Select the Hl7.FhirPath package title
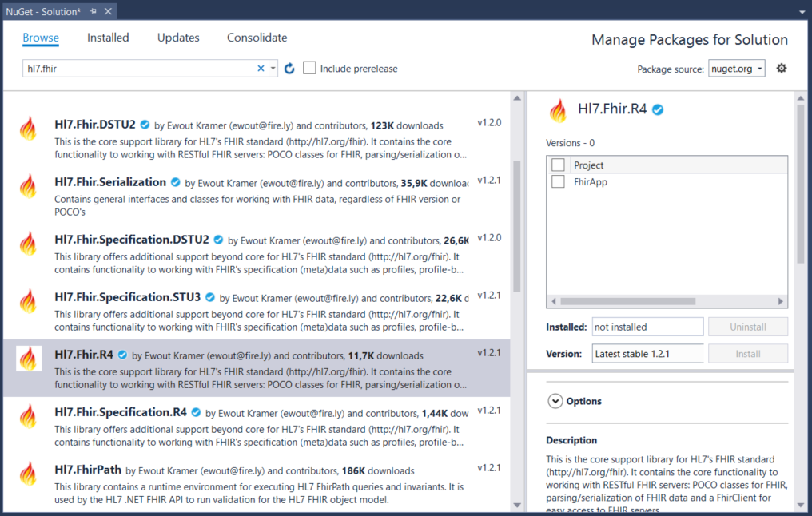This screenshot has height=516, width=812. coord(88,470)
